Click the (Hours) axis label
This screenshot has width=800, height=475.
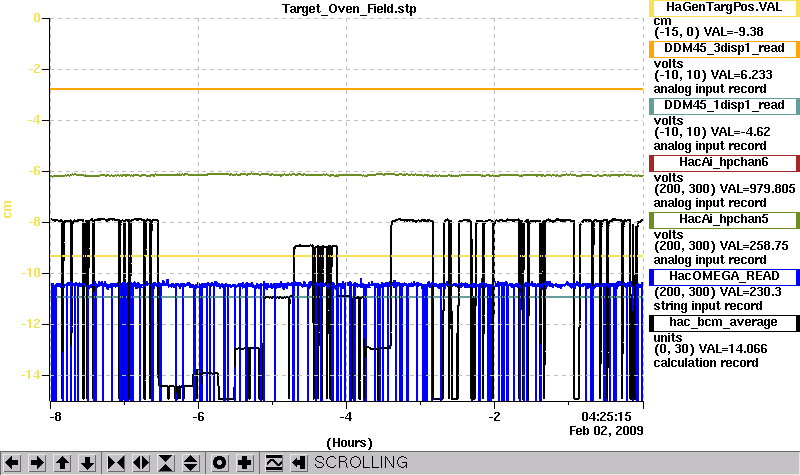coord(349,443)
